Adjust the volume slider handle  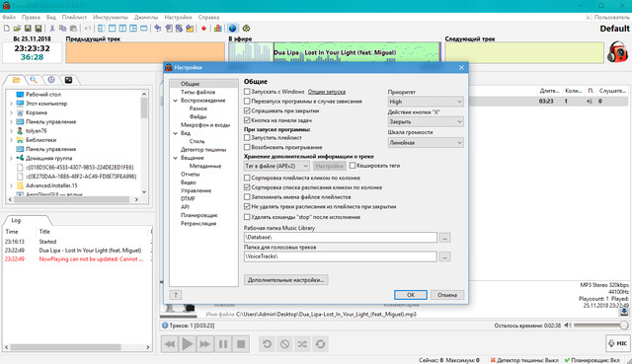click(x=624, y=325)
